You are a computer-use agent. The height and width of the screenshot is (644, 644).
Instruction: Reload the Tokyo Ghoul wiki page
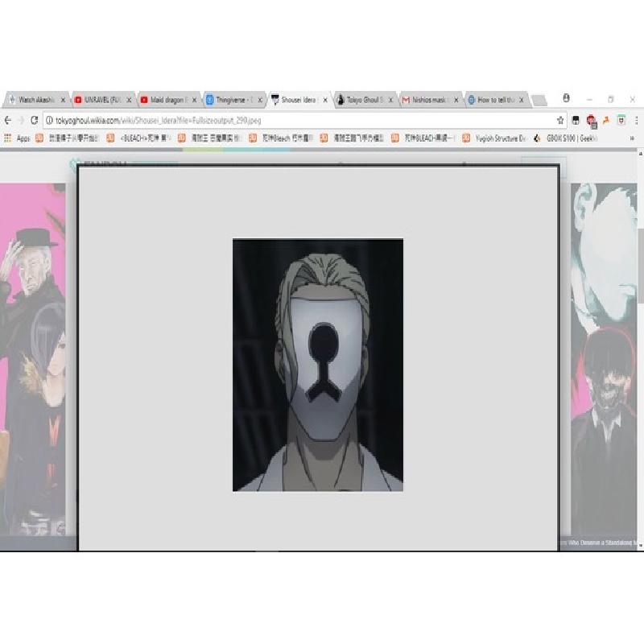(x=34, y=120)
